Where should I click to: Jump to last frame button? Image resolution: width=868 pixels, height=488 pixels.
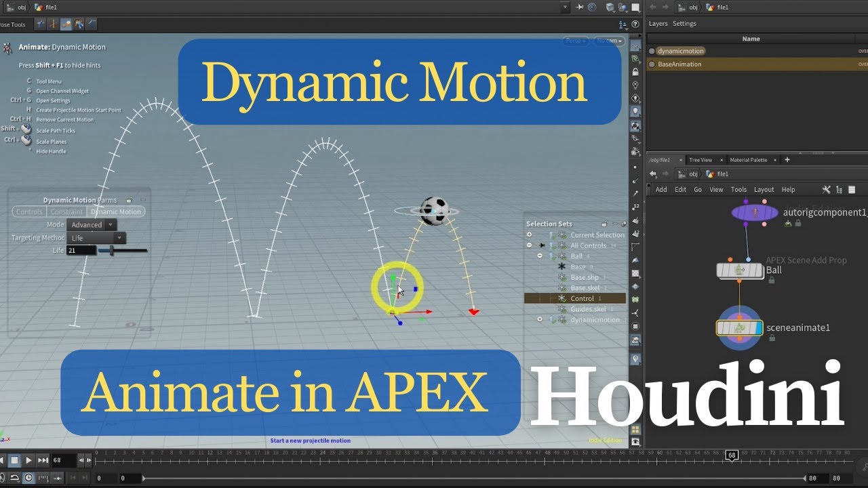43,460
